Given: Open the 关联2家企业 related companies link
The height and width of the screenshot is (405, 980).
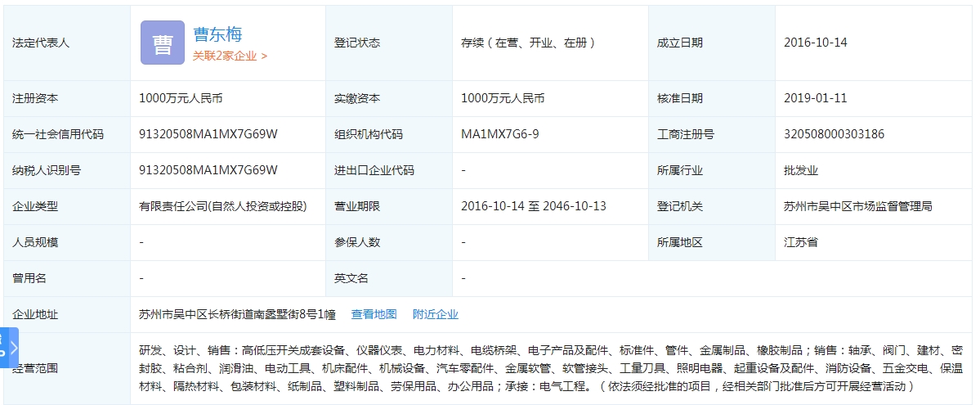Looking at the screenshot, I should click(230, 56).
